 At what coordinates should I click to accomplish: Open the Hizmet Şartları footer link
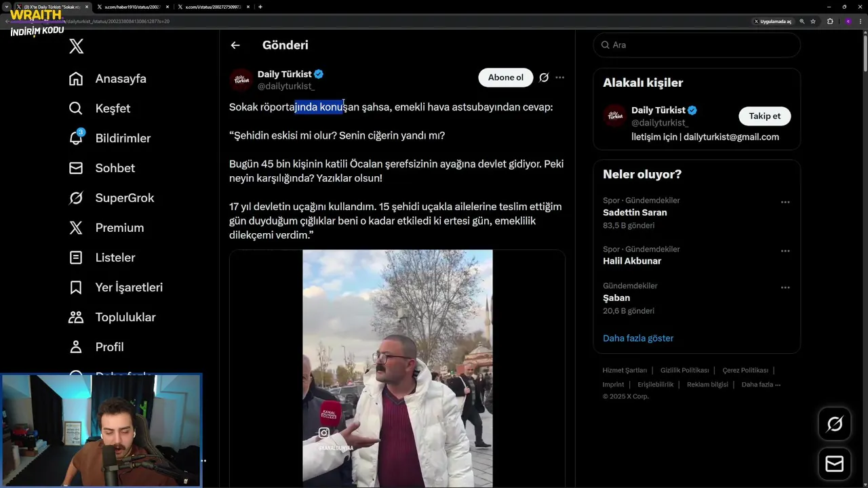coord(625,370)
